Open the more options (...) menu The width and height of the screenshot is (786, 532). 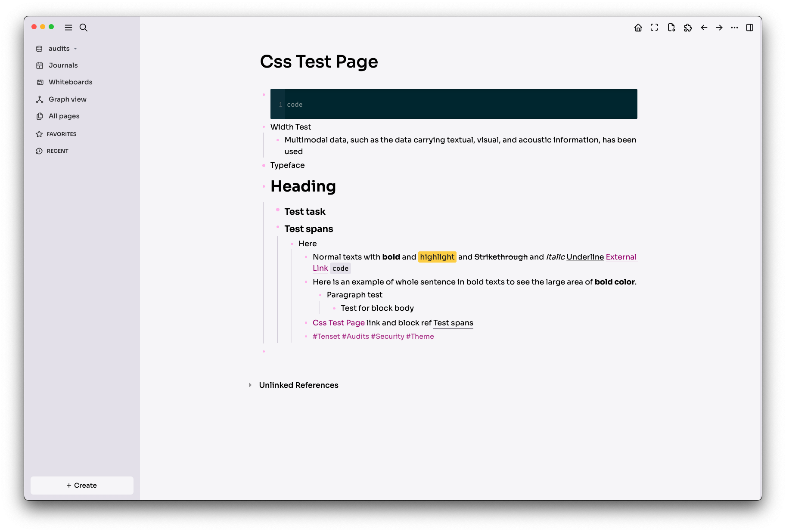pyautogui.click(x=734, y=27)
